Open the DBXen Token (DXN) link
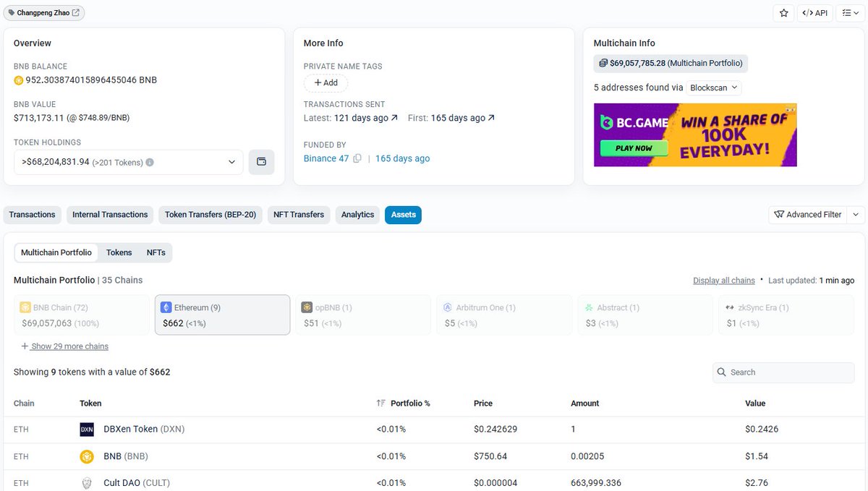Screen dimensions: 868x491 pos(144,430)
